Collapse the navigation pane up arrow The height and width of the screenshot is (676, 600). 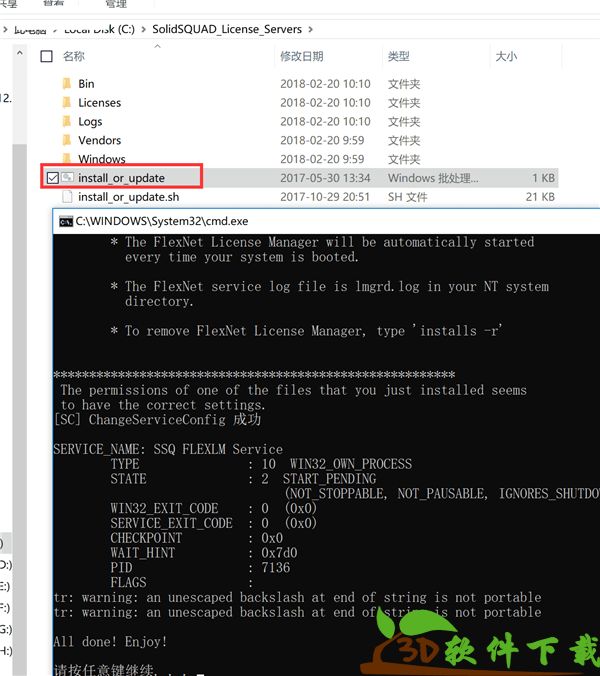[x=20, y=53]
